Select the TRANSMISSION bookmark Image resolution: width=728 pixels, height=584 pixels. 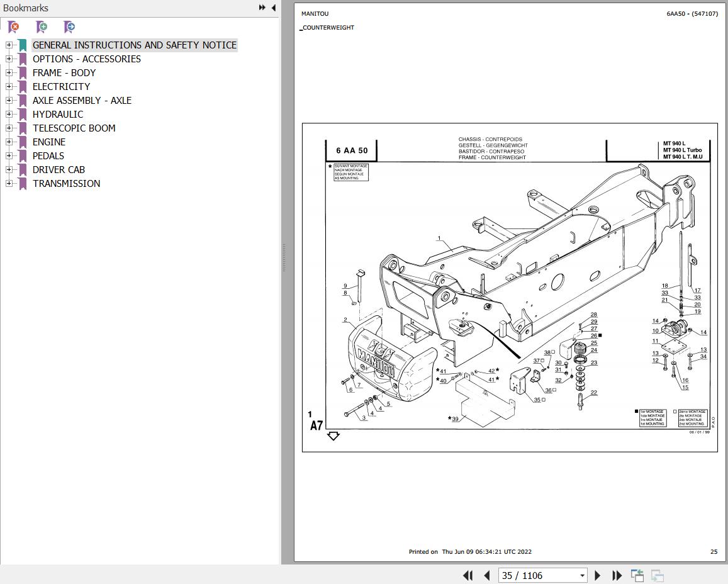click(67, 184)
